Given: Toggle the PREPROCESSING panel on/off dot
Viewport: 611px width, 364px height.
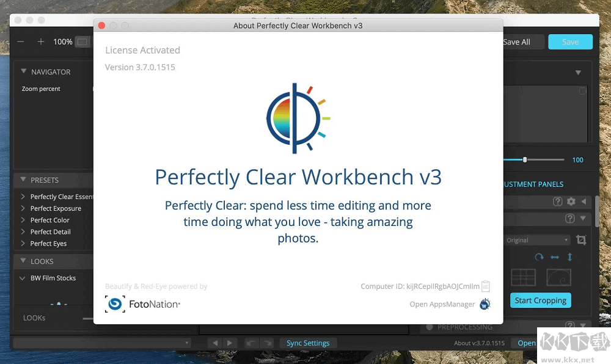Looking at the screenshot, I should tap(430, 327).
